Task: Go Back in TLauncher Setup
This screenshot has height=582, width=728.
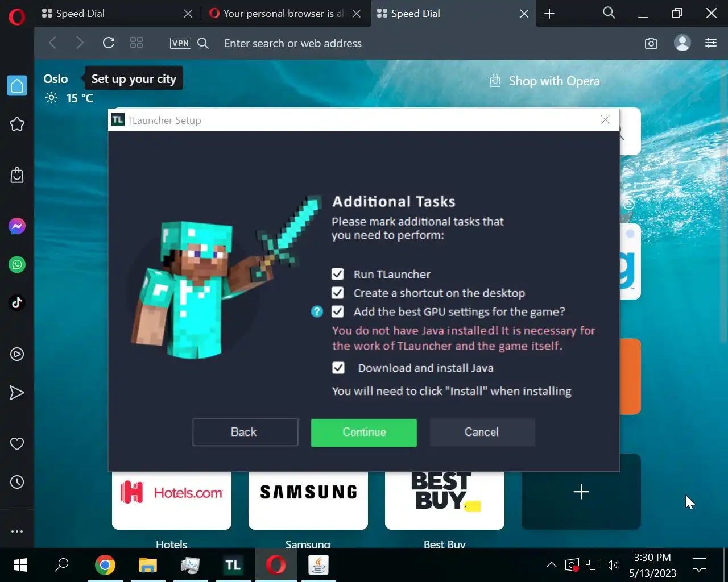Action: pos(245,432)
